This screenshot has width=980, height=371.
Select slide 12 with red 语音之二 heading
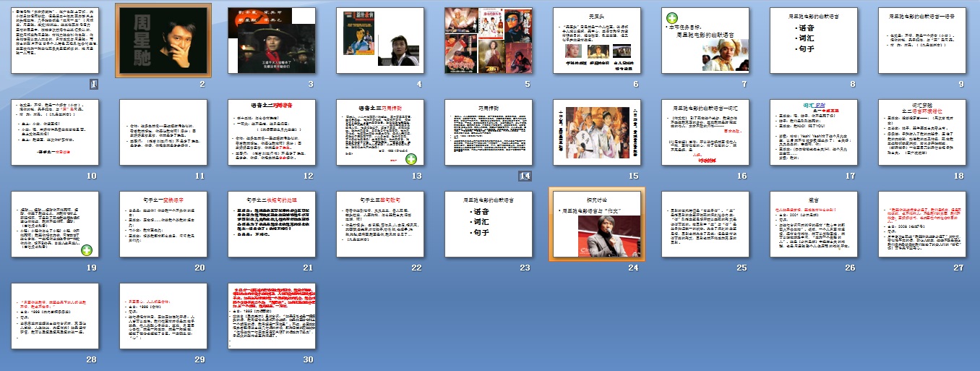[272, 132]
